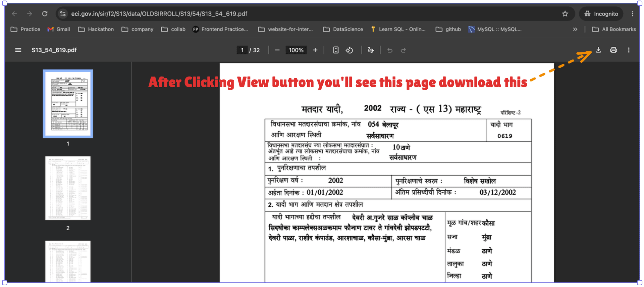Reload the current page
The width and height of the screenshot is (644, 287).
point(45,14)
